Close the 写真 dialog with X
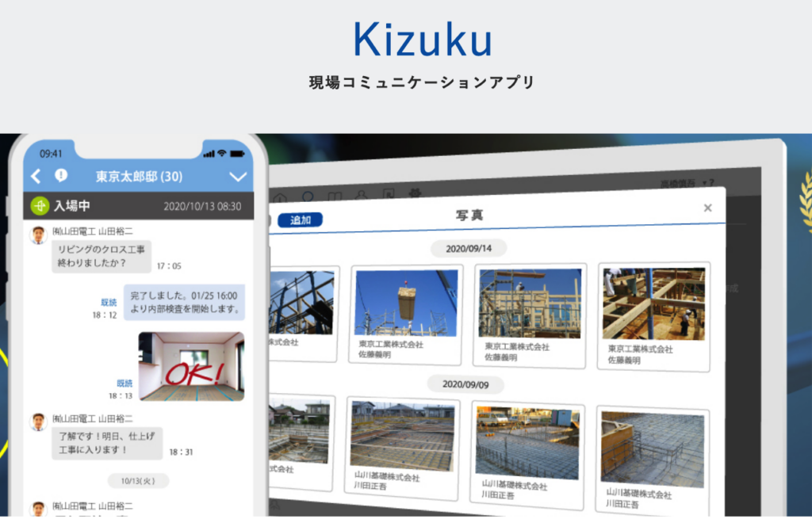Viewport: 812px width, 519px height. tap(707, 208)
